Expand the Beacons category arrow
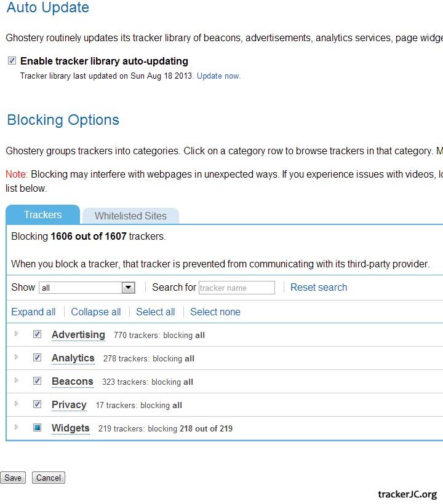443x504 pixels. coord(17,380)
